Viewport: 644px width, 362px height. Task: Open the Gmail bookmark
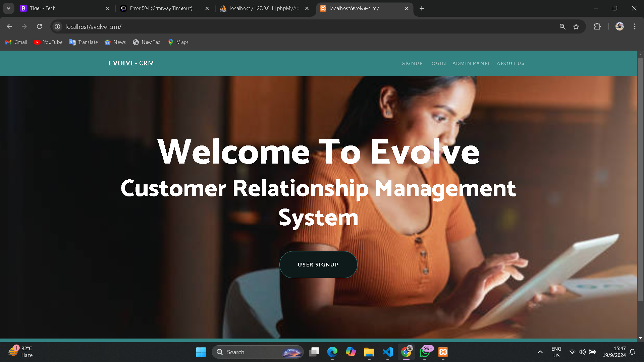pos(16,42)
